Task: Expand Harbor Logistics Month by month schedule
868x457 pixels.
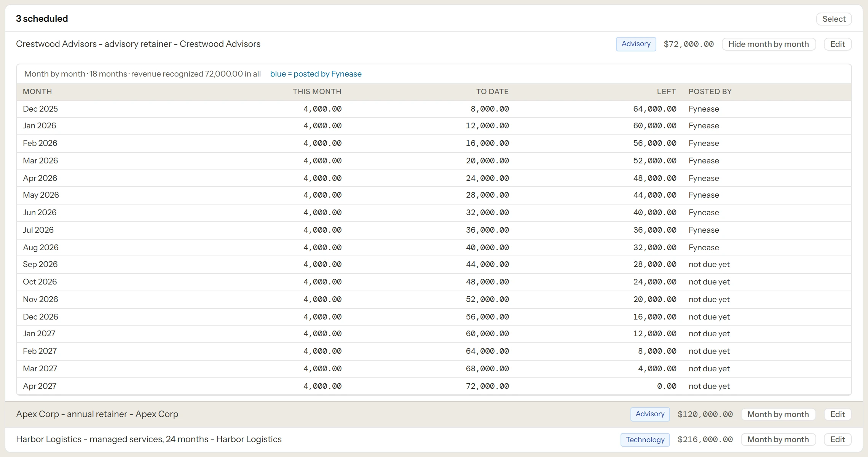Action: click(778, 439)
